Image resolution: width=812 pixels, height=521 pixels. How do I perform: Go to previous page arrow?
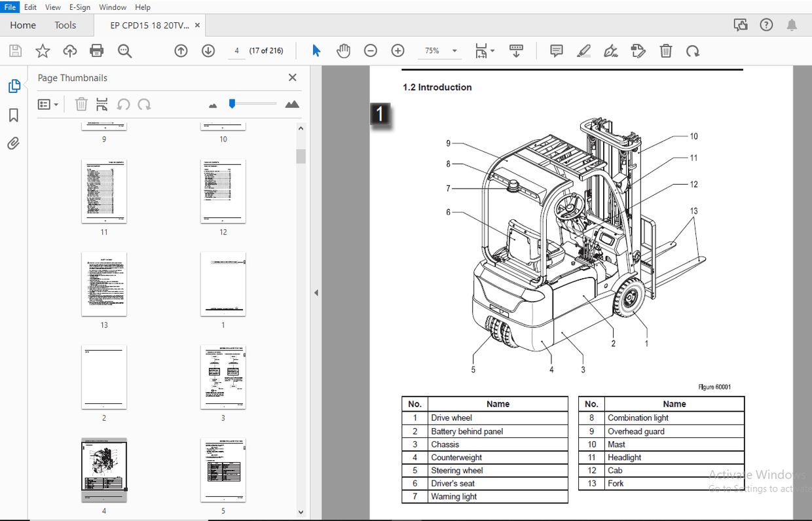pyautogui.click(x=181, y=51)
